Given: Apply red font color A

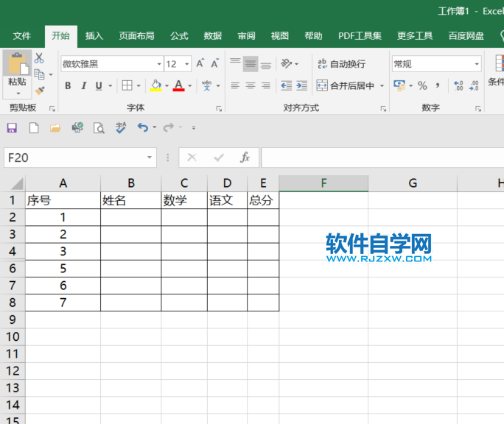Looking at the screenshot, I should point(179,85).
